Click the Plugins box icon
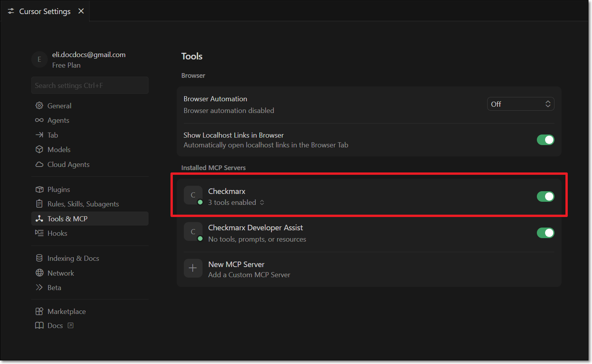This screenshot has height=364, width=592. click(x=39, y=190)
